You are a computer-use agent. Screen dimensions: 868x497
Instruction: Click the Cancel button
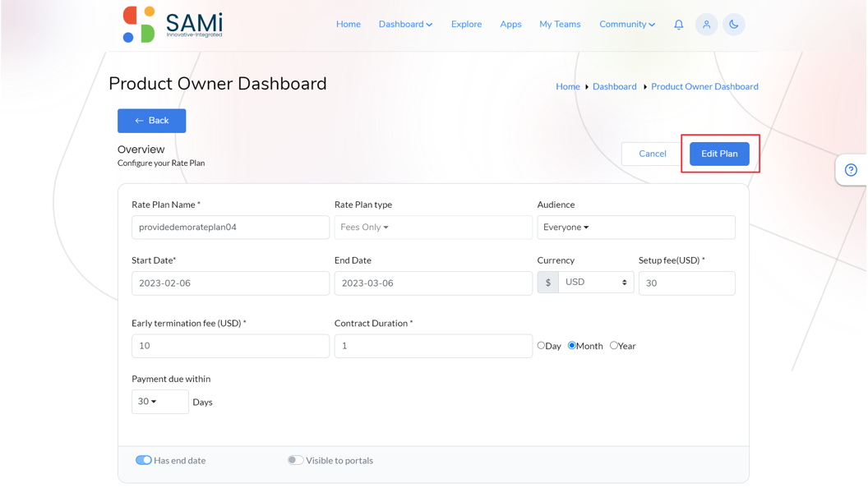click(x=652, y=154)
